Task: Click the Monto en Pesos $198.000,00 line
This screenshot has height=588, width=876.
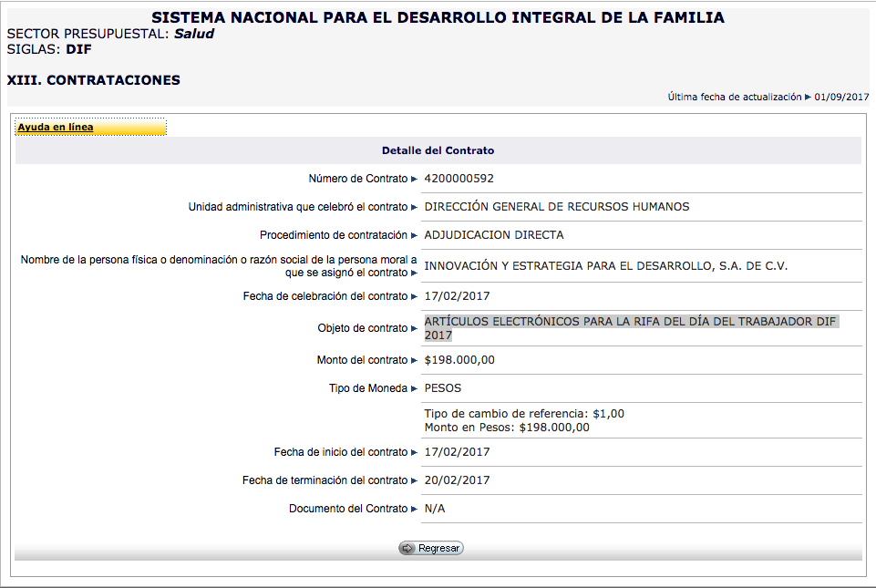Action: [507, 428]
